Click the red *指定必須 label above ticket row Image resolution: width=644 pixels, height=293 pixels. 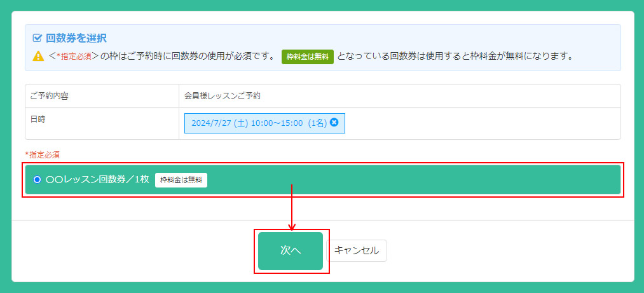(43, 154)
